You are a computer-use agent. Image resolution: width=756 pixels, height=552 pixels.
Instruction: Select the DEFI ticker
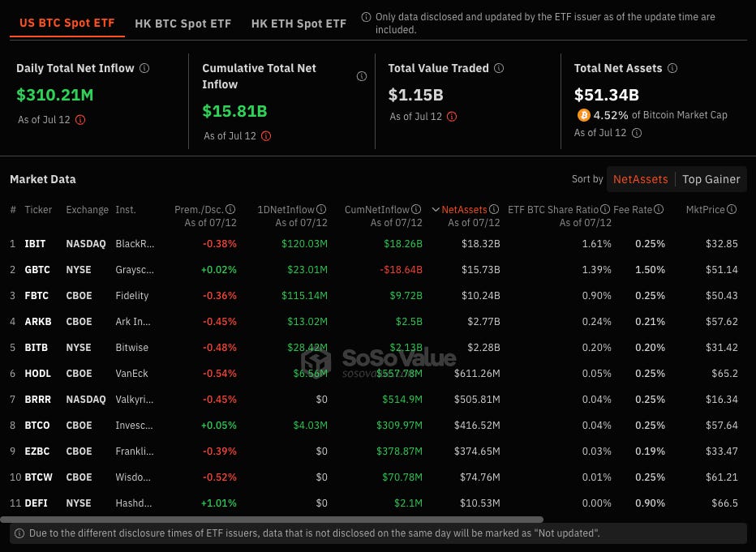pyautogui.click(x=37, y=504)
